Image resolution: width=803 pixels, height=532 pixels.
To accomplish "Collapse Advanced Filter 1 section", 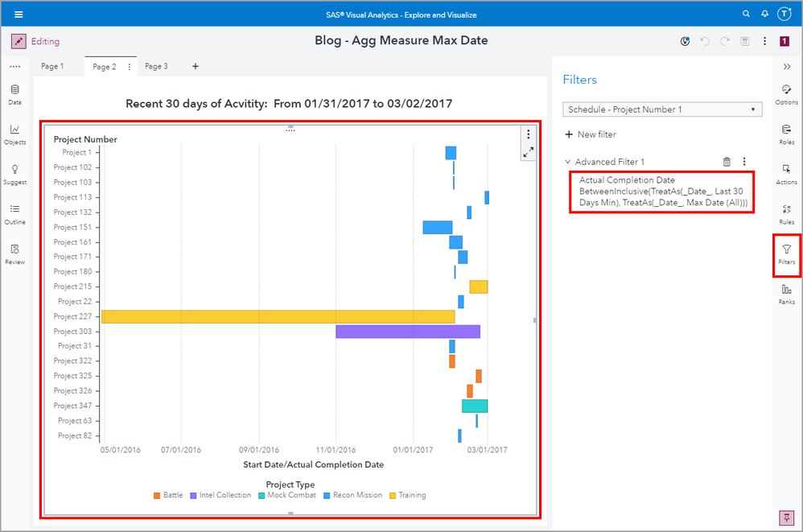I will coord(567,162).
